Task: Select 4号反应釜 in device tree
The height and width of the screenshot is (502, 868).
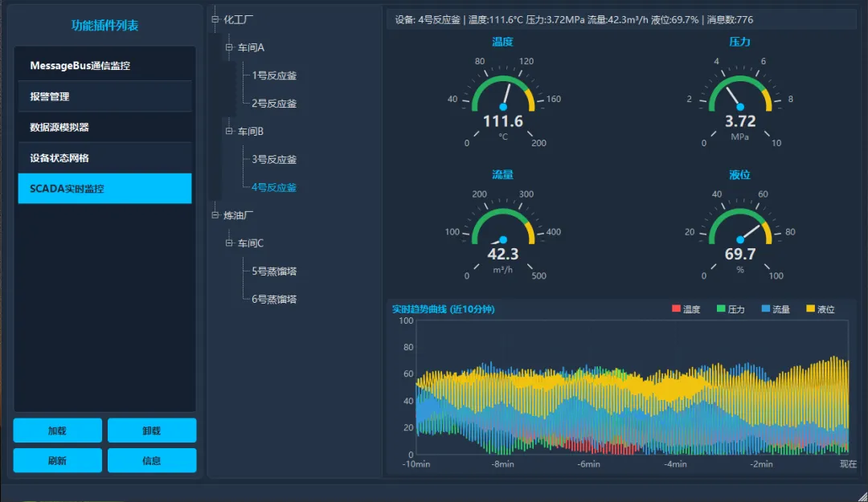Action: 274,187
